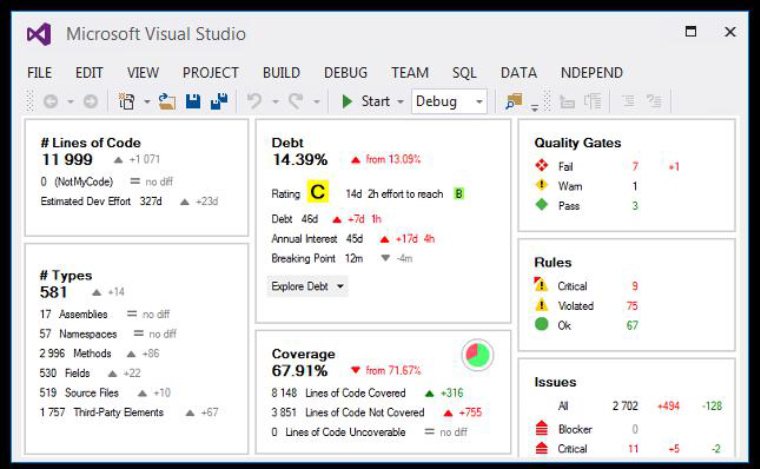The width and height of the screenshot is (760, 469).
Task: Click the Breaking Point 12m row
Action: pos(342,258)
